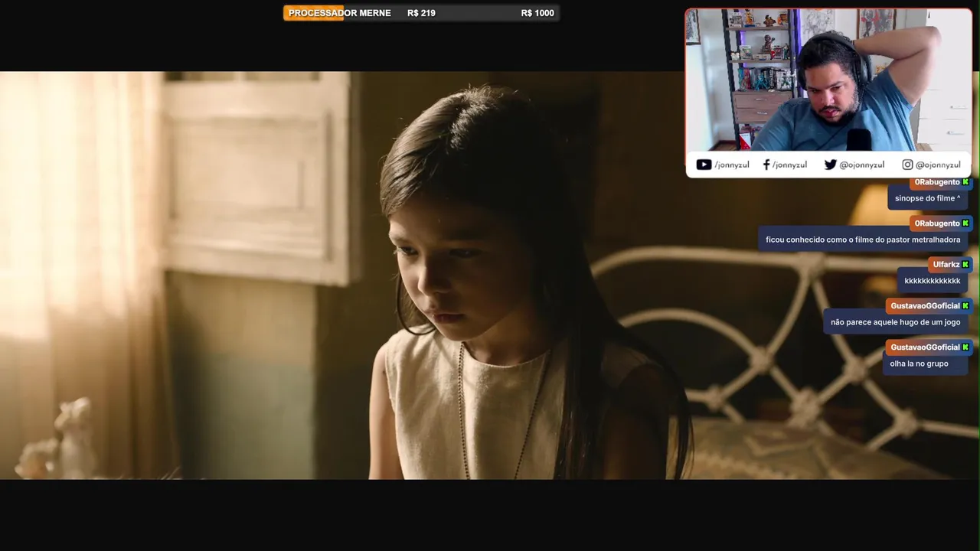Click the 'R$ 1000' goal amount
The image size is (980, 551).
tap(537, 13)
